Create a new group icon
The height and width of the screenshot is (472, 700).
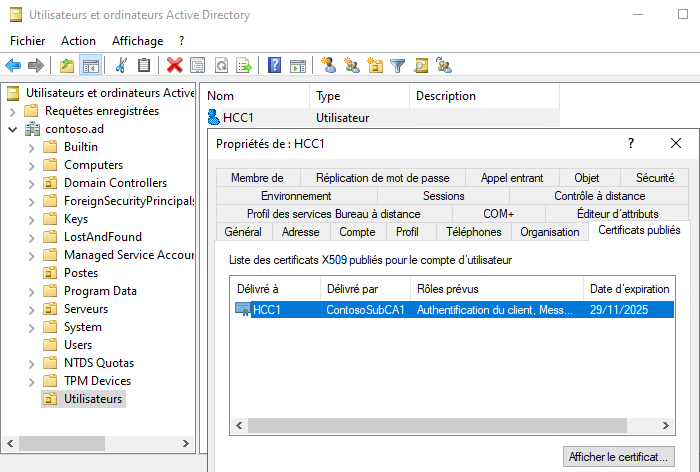tap(352, 66)
